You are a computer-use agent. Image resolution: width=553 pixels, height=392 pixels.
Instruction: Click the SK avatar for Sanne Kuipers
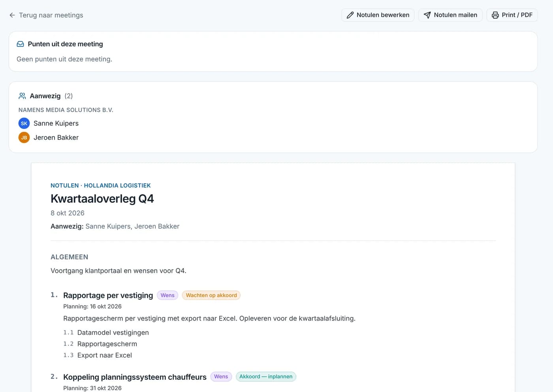[x=24, y=124]
